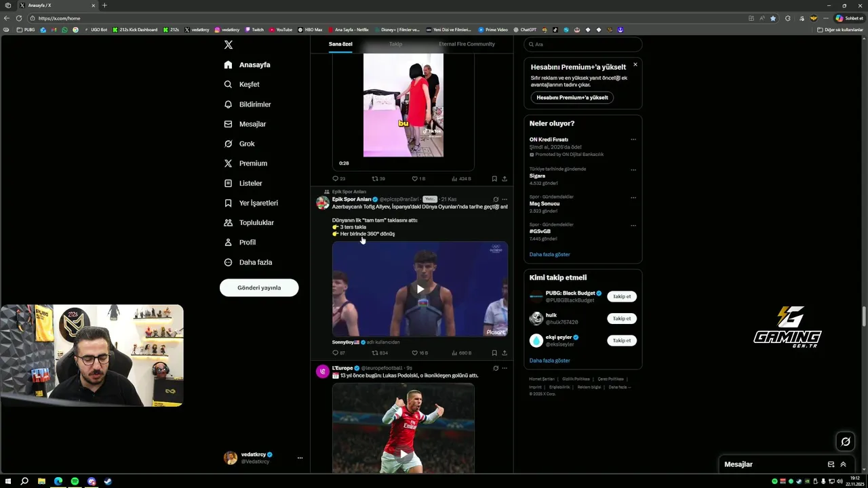Dismiss the Premium+ upgrade card

point(635,64)
